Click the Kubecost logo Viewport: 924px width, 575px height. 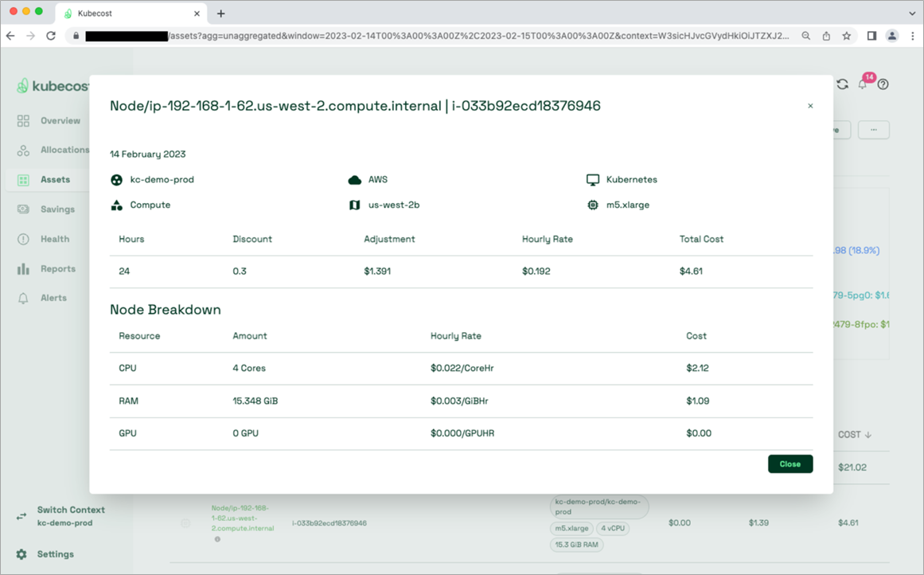tap(53, 86)
